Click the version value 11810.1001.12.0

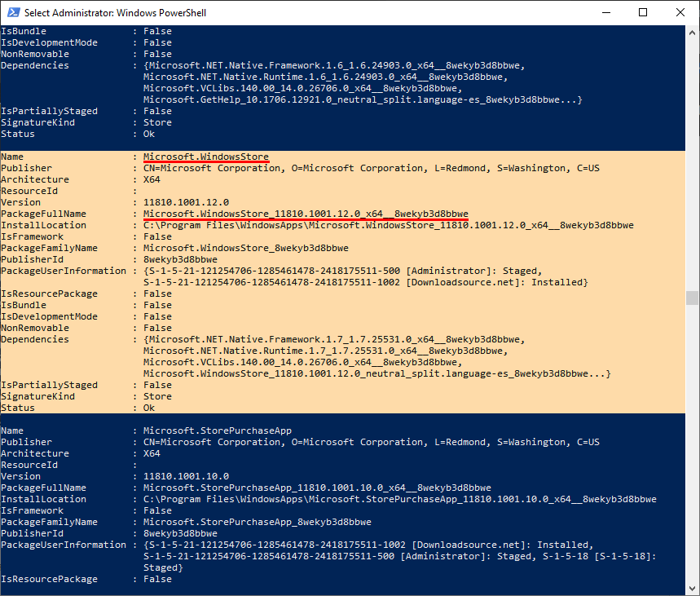coord(186,202)
